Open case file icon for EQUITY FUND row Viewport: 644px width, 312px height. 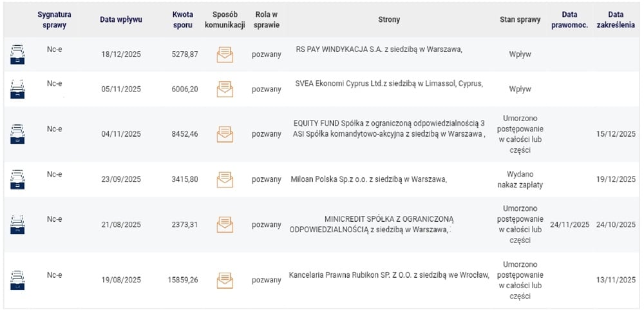pyautogui.click(x=17, y=133)
